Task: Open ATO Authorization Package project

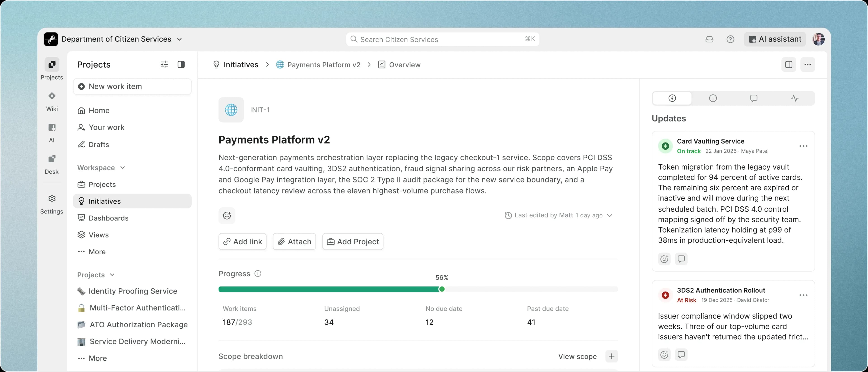Action: [132, 325]
